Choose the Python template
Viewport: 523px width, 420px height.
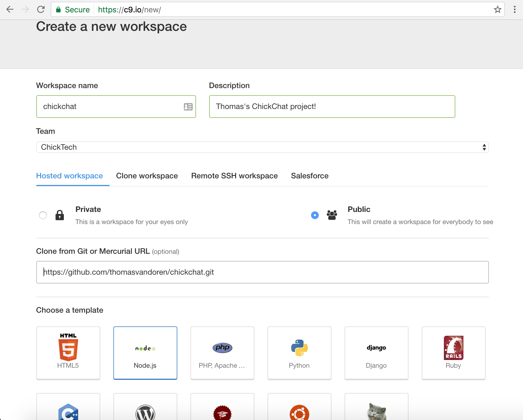[299, 353]
